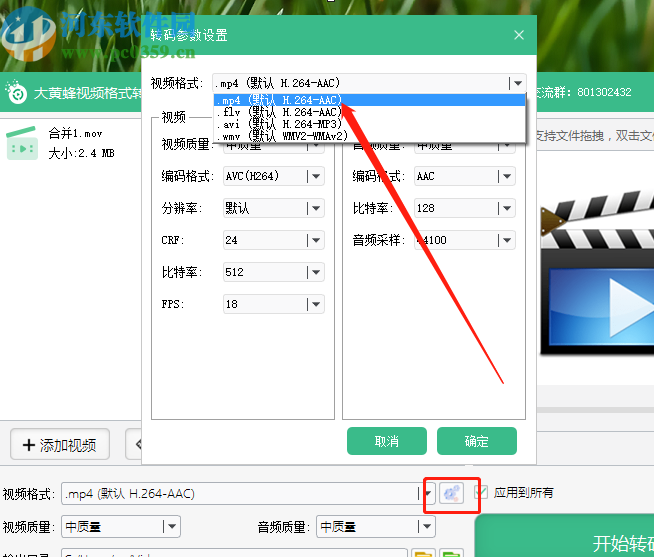Open the CRF value dropdown
654x557 pixels.
click(274, 240)
